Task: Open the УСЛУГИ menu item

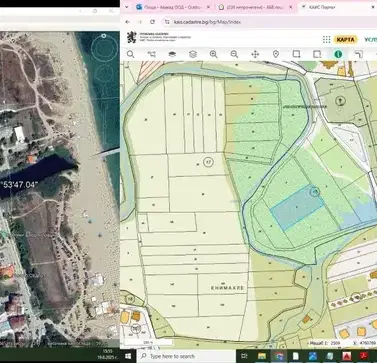Action: pos(370,40)
